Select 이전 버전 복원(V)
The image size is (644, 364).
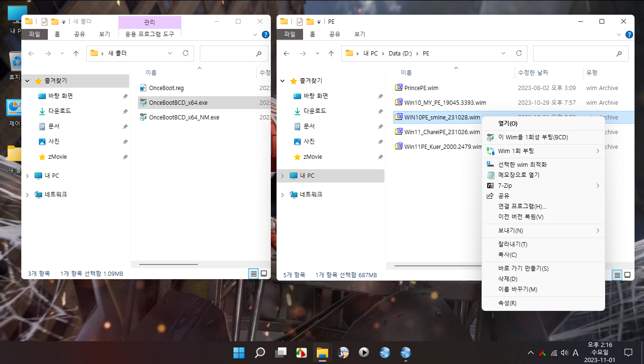(x=543, y=217)
